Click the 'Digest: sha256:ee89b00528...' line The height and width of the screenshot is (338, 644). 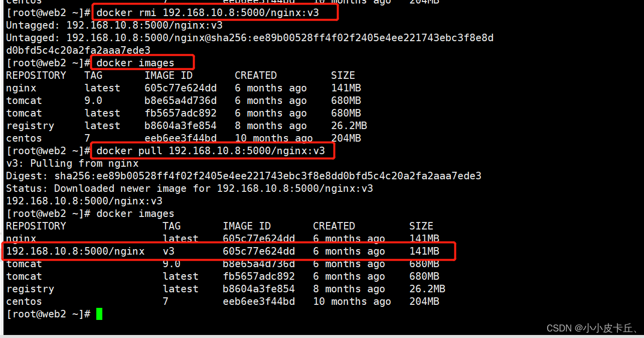[x=244, y=176]
